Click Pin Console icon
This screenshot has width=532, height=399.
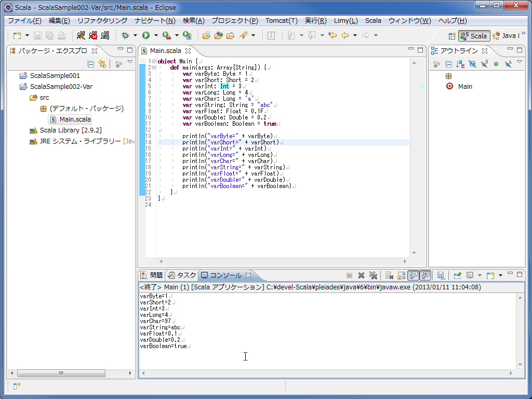pos(457,275)
